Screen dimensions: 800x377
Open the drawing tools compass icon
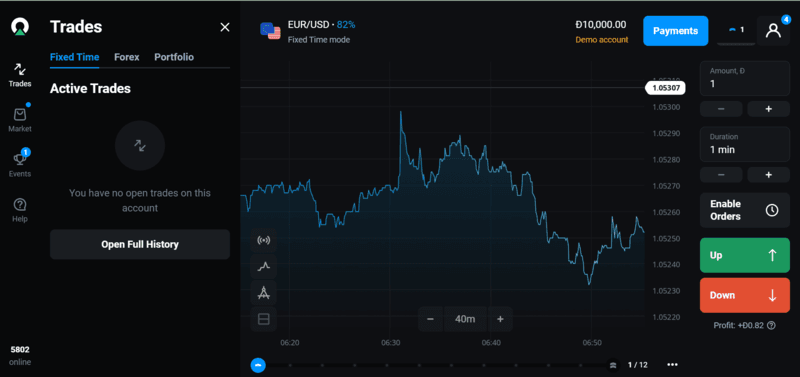[264, 293]
